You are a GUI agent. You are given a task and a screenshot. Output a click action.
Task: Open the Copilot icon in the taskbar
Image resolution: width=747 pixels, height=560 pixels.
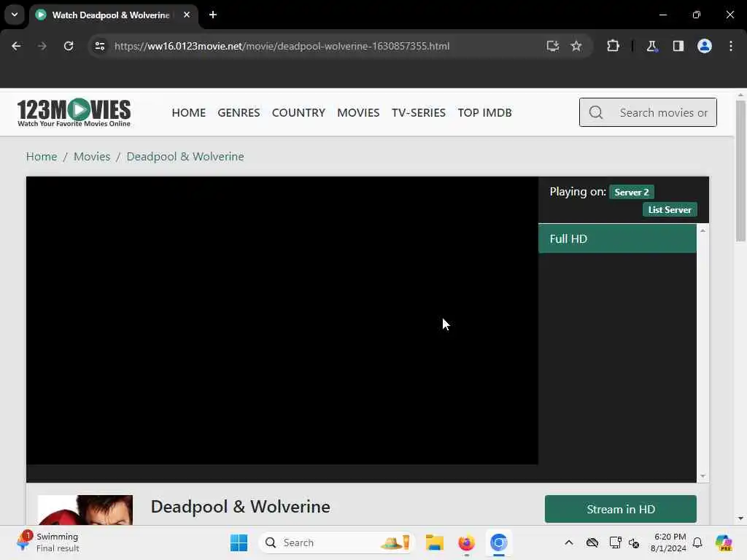click(723, 542)
